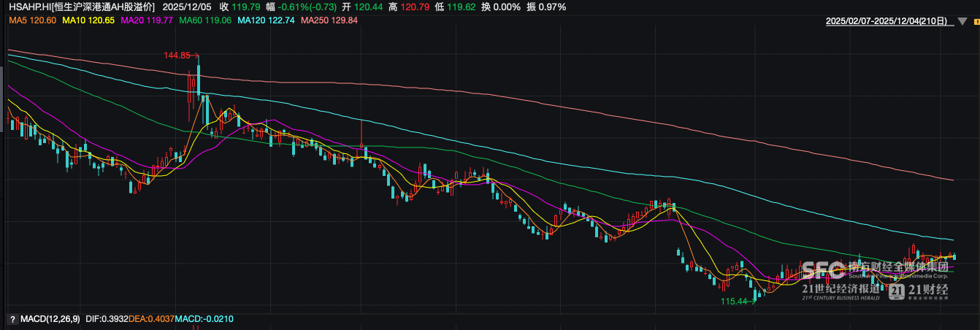980x330 pixels.
Task: Click the HSAHP.HI index title
Action: tap(82, 7)
